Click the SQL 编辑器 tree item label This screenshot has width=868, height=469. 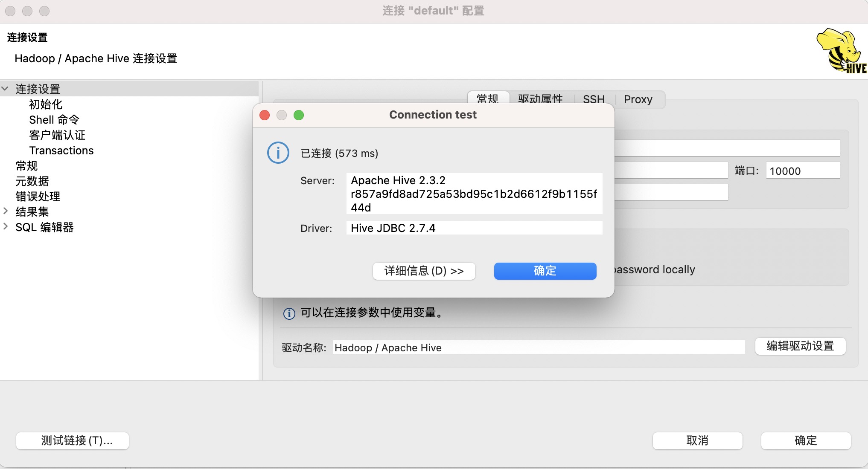[x=44, y=227]
